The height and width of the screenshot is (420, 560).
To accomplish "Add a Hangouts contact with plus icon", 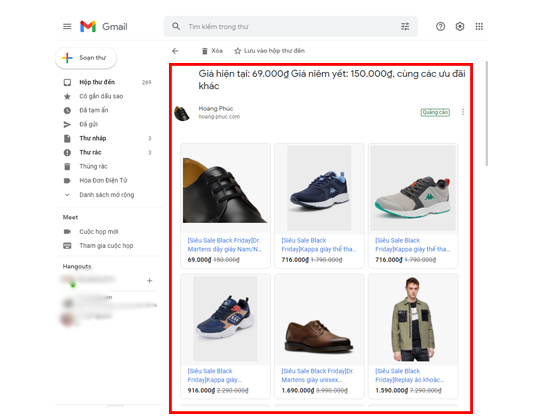I will [x=150, y=281].
